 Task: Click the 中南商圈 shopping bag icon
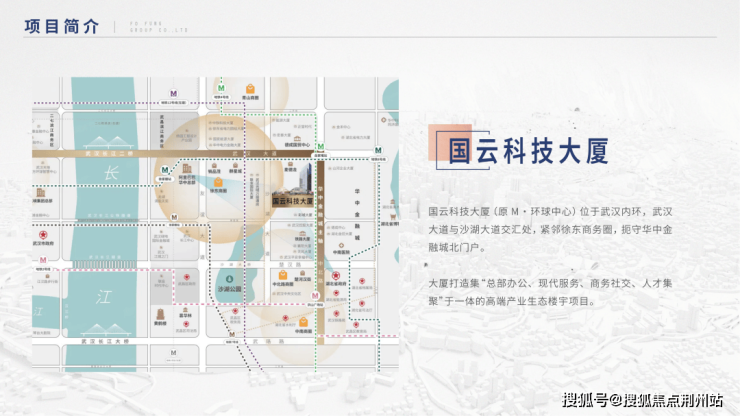[303, 323]
